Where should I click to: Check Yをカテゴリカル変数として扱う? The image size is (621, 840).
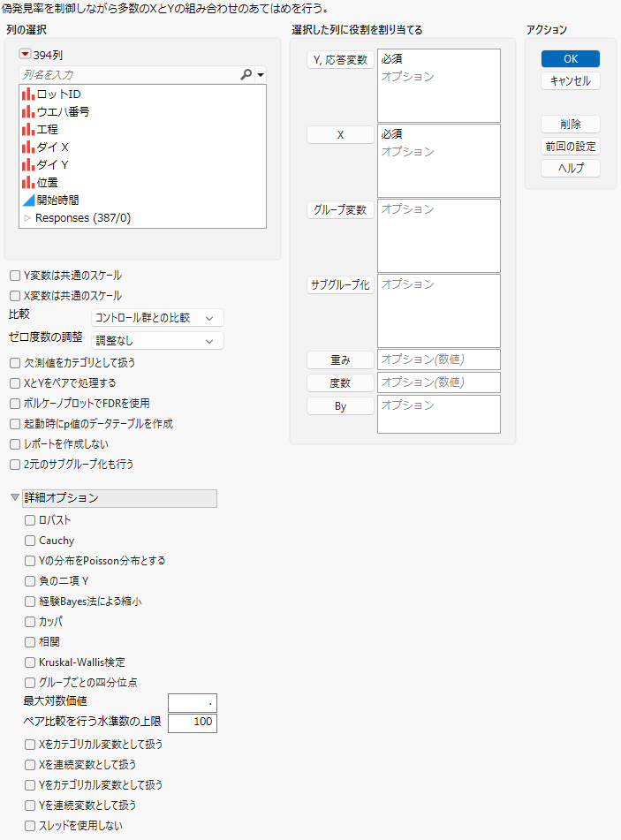click(30, 785)
